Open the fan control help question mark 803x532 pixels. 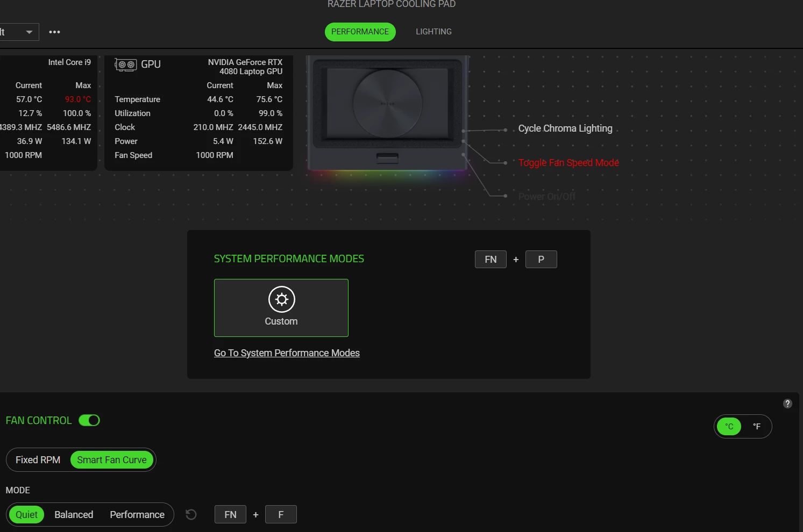click(787, 404)
